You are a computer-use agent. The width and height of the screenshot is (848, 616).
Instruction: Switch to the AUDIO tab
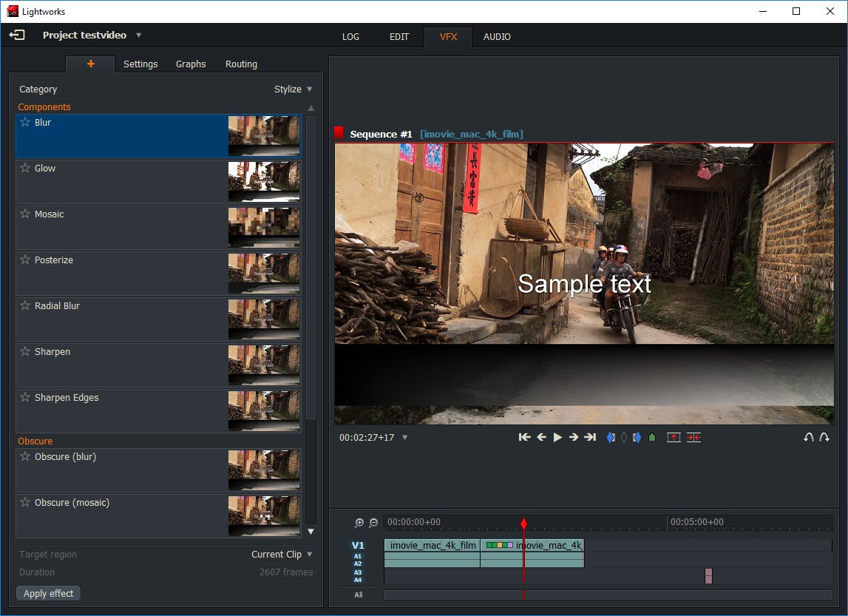point(497,37)
